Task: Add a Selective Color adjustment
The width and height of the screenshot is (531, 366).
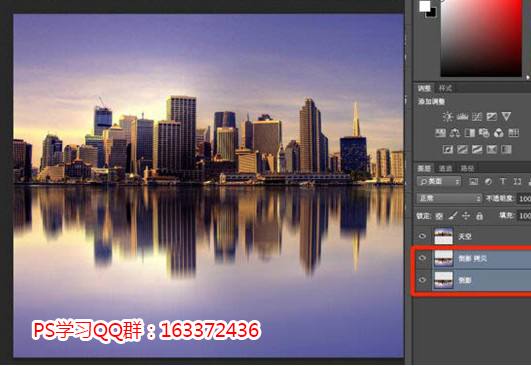Action: pyautogui.click(x=492, y=149)
